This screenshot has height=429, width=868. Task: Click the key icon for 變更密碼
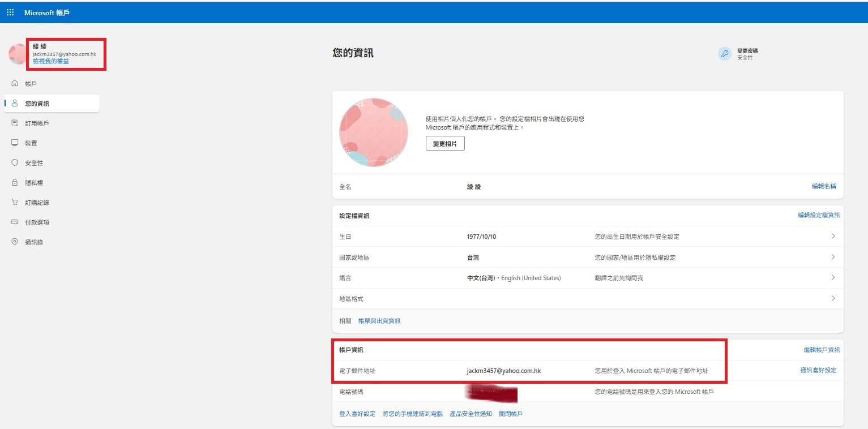725,54
